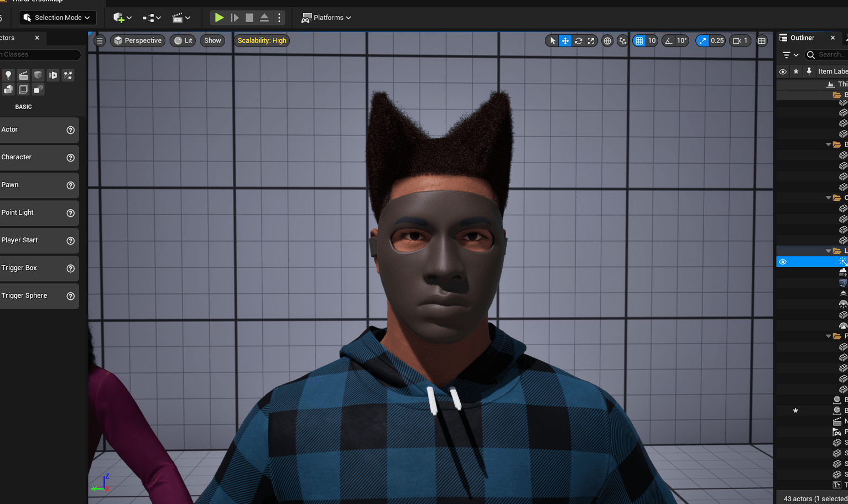This screenshot has width=848, height=504.
Task: Open help for Actor
Action: coord(70,130)
